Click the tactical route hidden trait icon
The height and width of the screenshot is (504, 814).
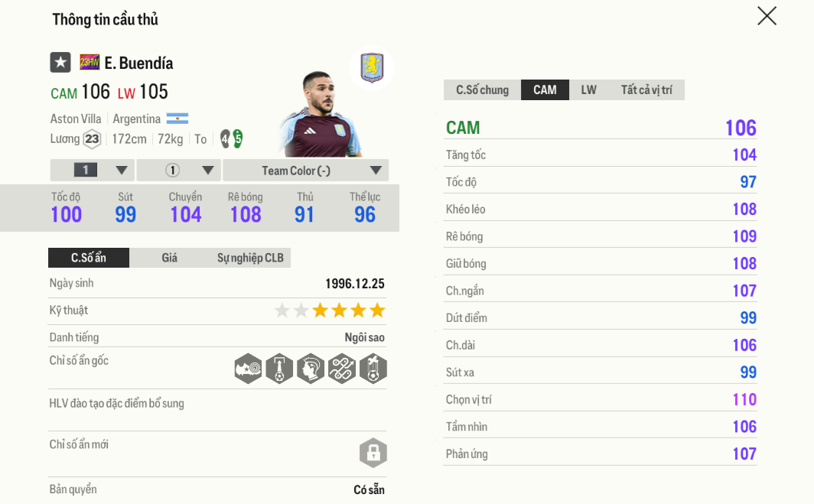coord(342,369)
